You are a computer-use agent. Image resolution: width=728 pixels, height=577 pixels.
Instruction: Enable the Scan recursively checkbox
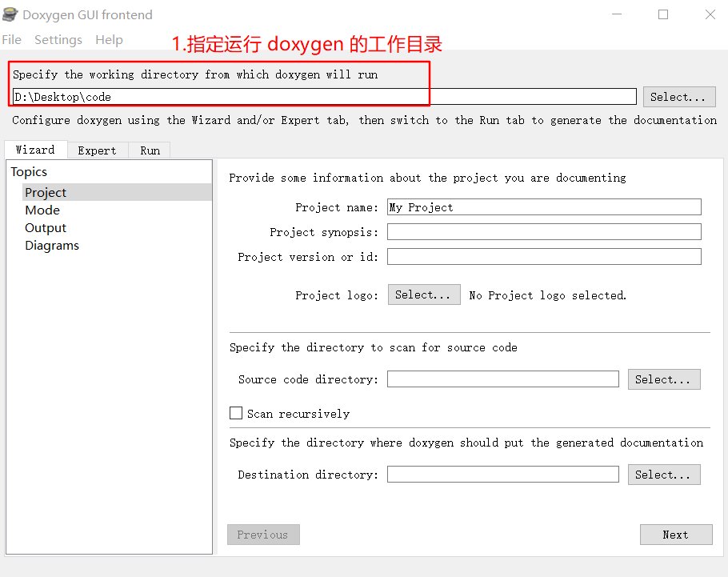(236, 413)
